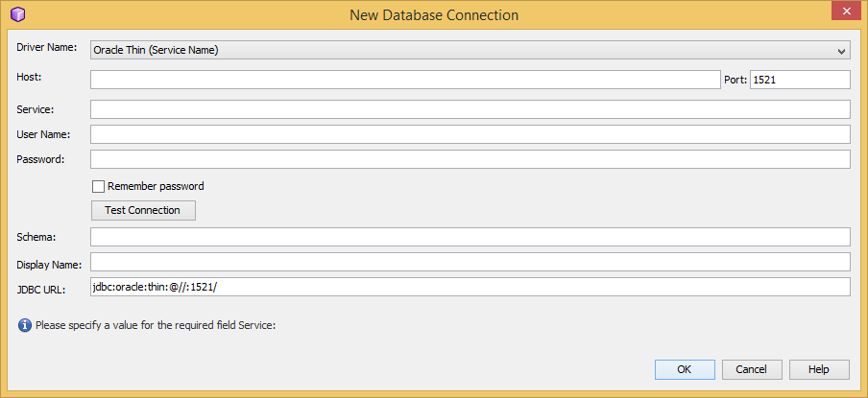The width and height of the screenshot is (868, 398).
Task: Click the NetBeans cube icon in title bar
Action: 17,14
